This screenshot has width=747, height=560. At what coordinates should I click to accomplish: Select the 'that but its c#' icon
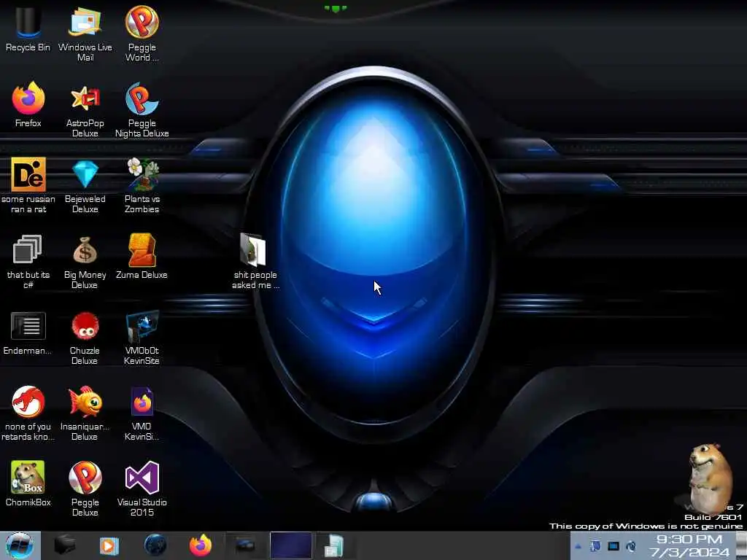(28, 262)
